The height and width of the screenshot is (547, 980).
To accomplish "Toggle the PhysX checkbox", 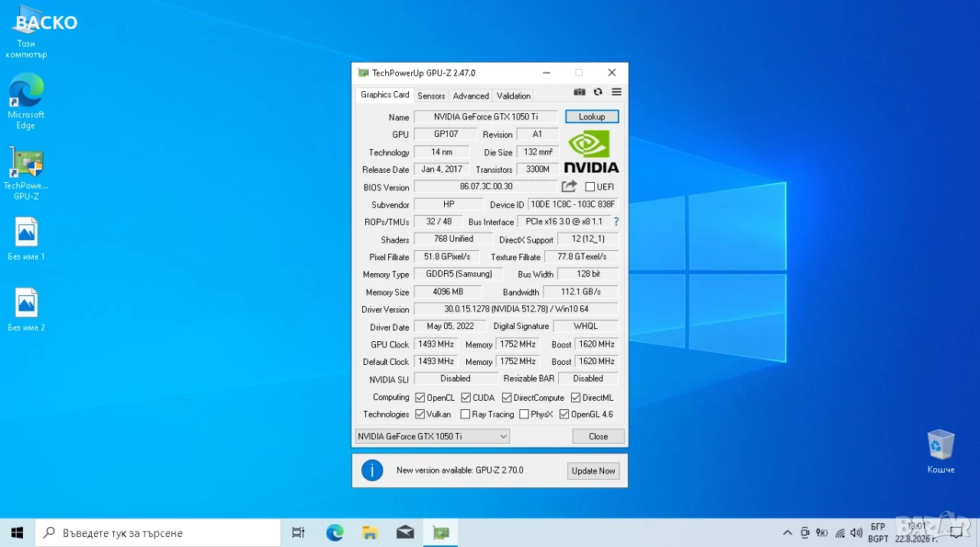I will 524,415.
